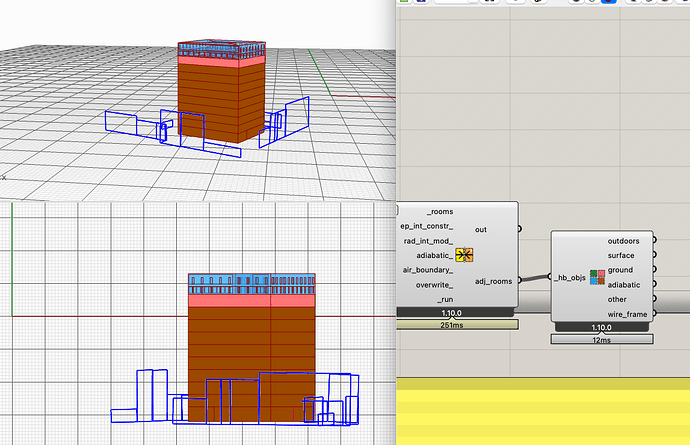690x445 pixels.
Task: Select the overwrite_ input
Action: tap(434, 285)
